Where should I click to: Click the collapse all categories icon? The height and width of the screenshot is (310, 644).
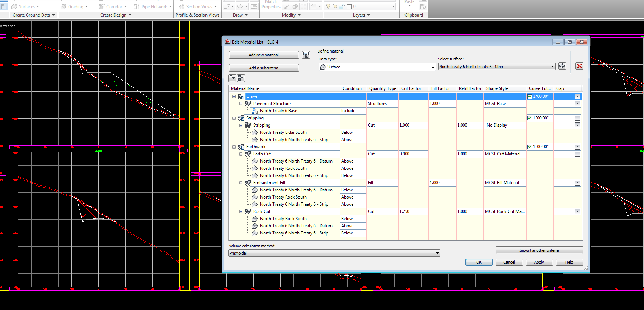[241, 78]
